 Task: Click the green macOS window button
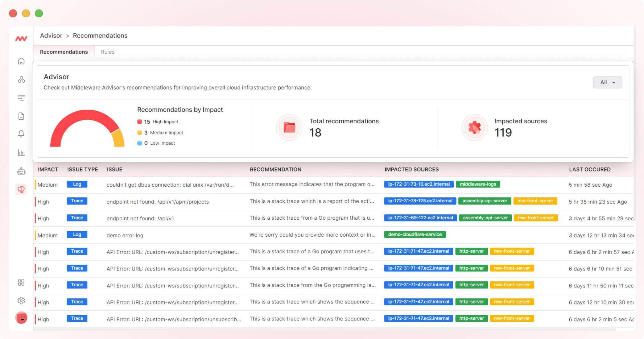coord(39,13)
